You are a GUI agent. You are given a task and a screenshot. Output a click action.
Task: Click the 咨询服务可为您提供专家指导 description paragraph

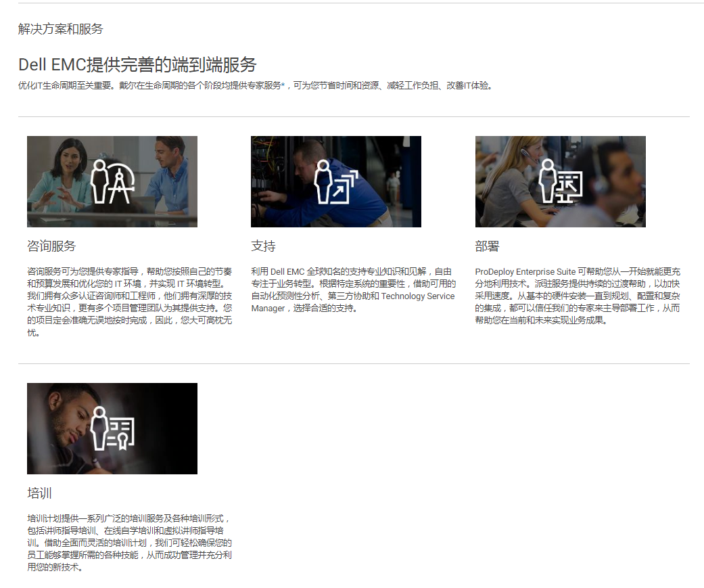(x=129, y=302)
